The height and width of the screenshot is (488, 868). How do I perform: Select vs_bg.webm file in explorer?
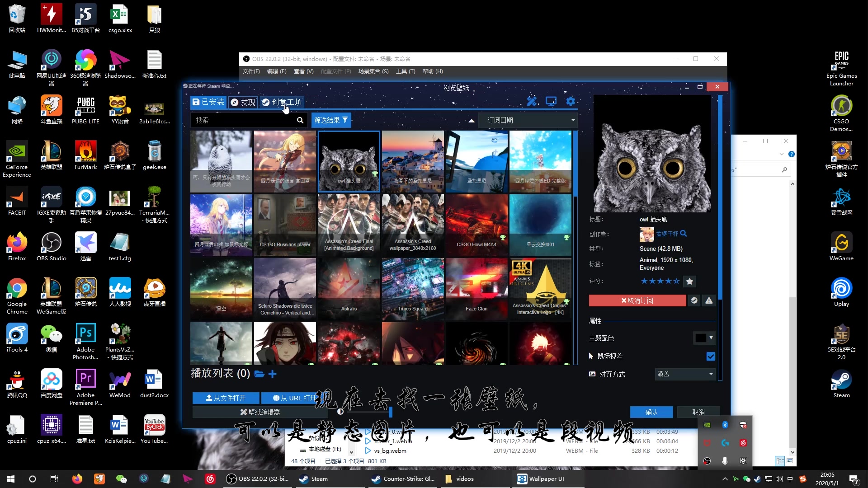[390, 451]
